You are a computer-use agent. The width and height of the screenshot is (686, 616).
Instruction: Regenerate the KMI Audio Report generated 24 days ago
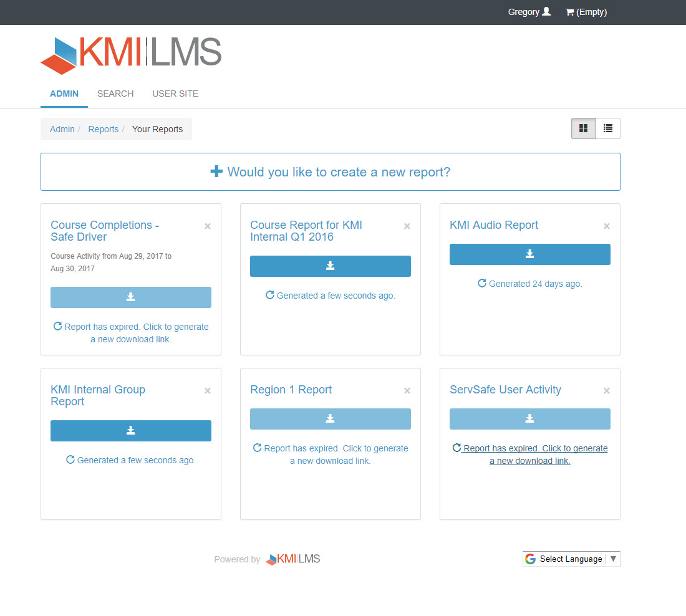[530, 284]
